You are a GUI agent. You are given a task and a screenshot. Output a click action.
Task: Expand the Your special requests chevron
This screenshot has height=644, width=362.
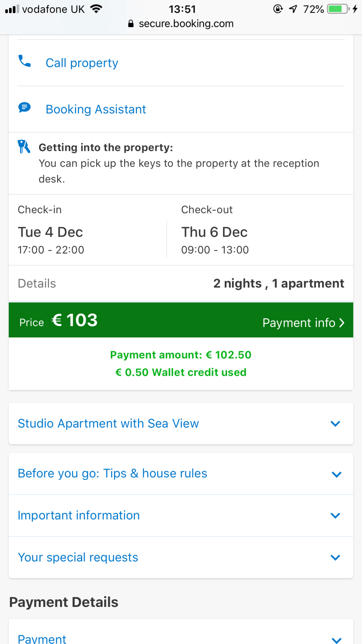click(x=336, y=557)
